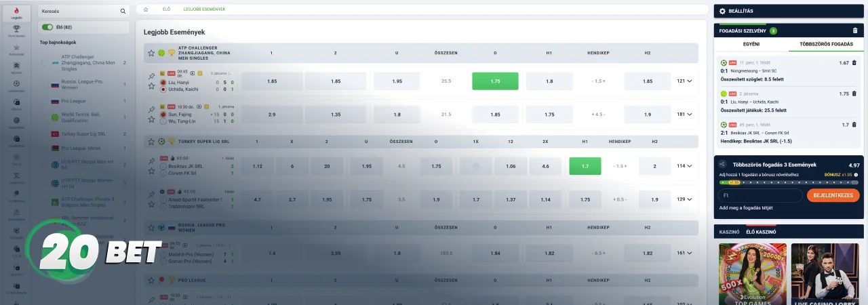Select odds 20 for Corum FK Srl win

pos(327,165)
